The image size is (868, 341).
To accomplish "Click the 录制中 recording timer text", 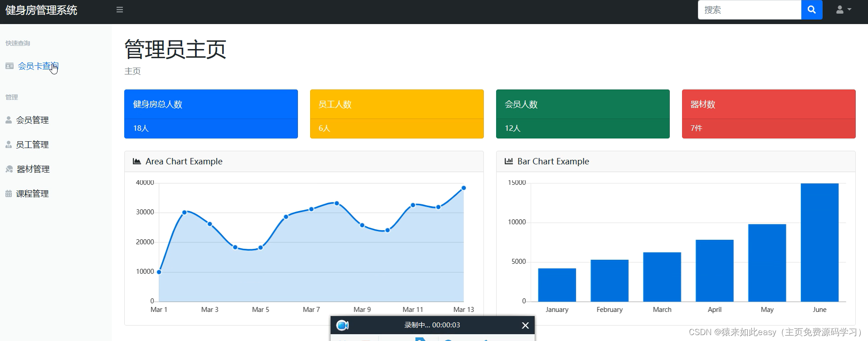I will point(432,325).
